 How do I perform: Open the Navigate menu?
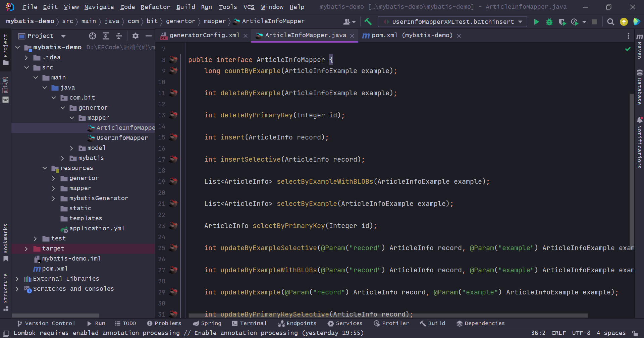click(x=99, y=7)
